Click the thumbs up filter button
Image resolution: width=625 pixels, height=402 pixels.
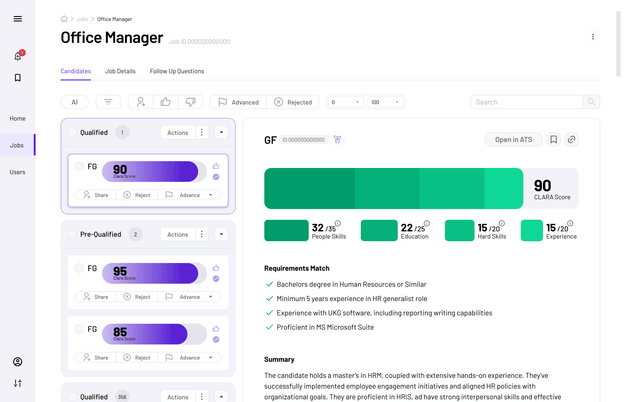coord(165,102)
